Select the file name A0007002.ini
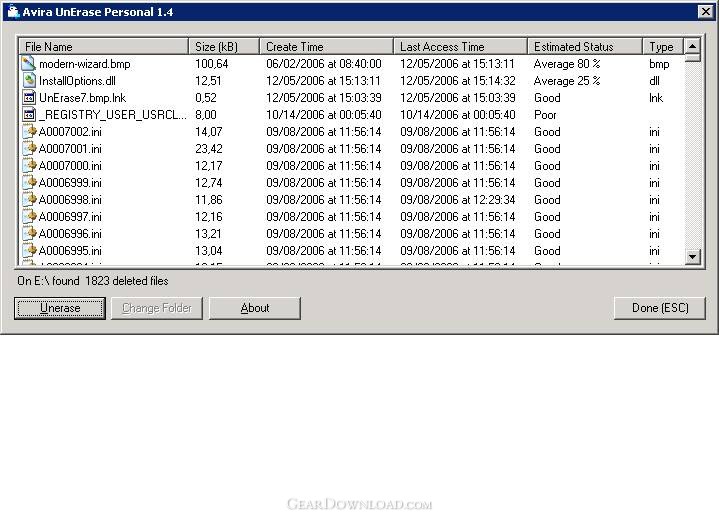 point(70,132)
